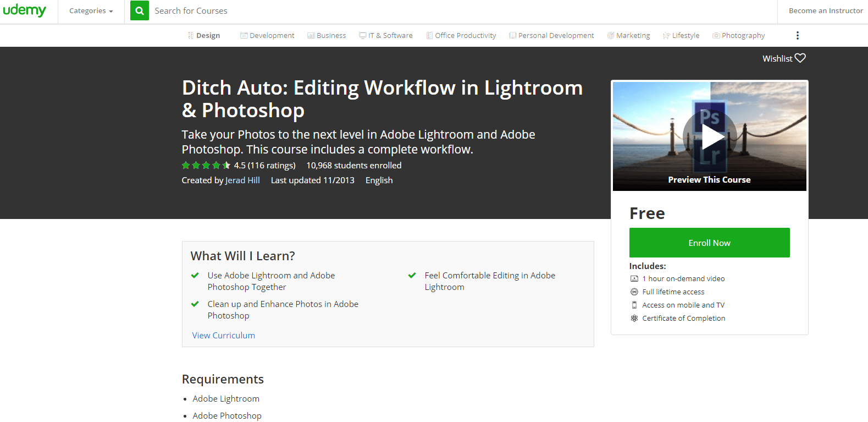The width and height of the screenshot is (868, 422).
Task: Select the Personal Development category tab
Action: click(551, 35)
